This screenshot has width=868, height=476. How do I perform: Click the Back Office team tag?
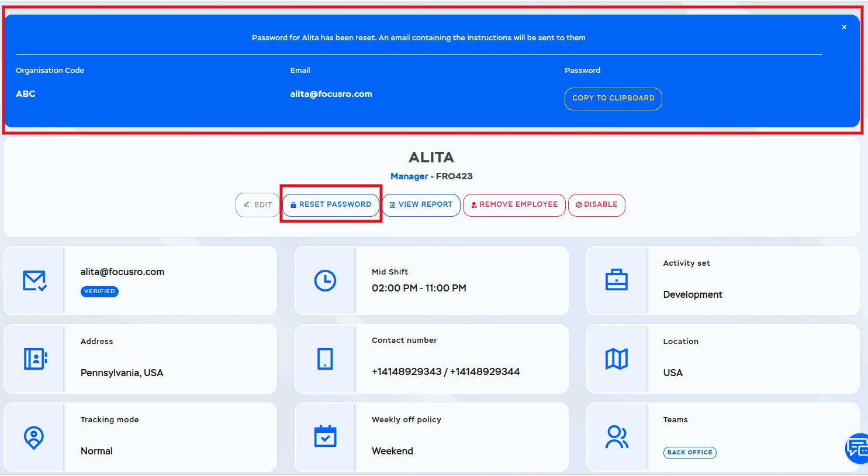(689, 453)
